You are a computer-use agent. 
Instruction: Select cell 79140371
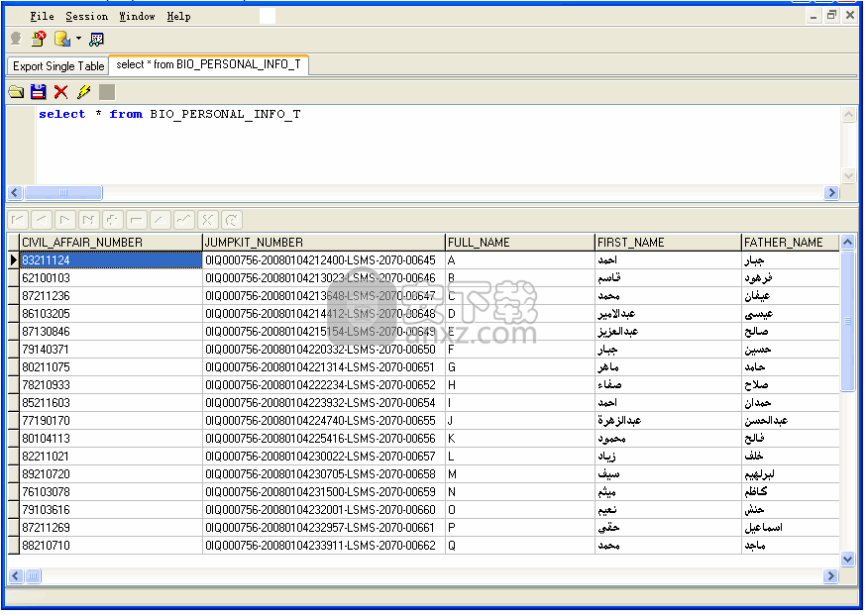coord(111,350)
